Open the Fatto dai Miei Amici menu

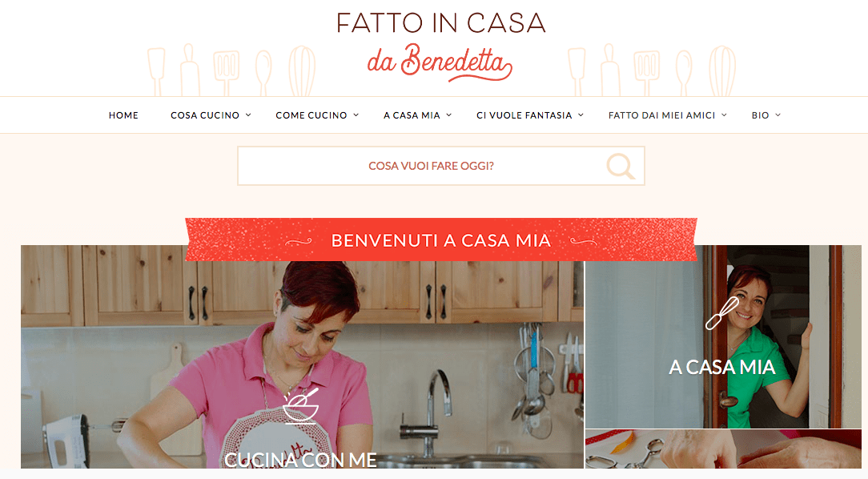tap(661, 115)
